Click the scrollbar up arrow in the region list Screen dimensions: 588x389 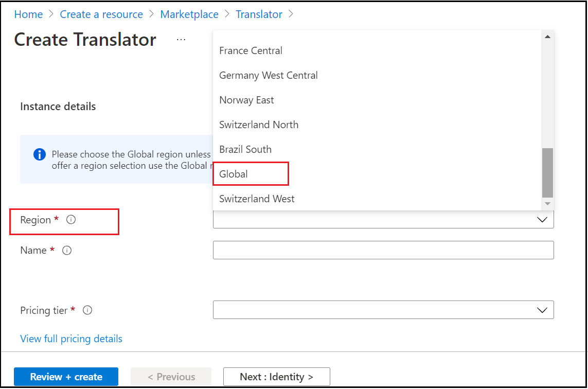[547, 36]
